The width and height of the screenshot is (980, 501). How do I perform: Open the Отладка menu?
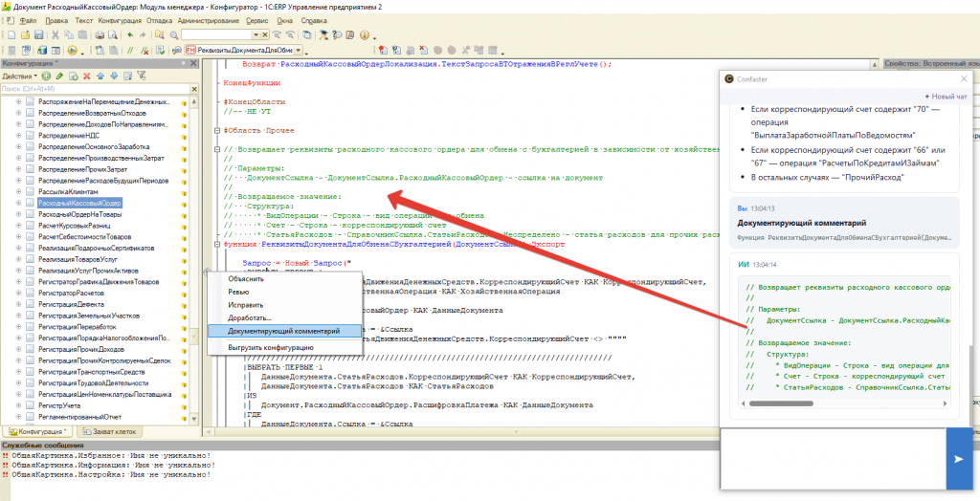(x=160, y=19)
